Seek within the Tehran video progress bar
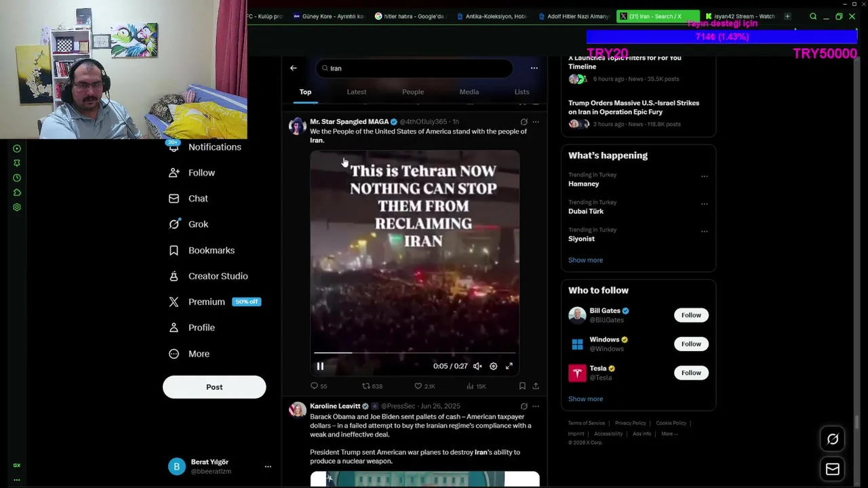This screenshot has width=868, height=488. tap(414, 353)
